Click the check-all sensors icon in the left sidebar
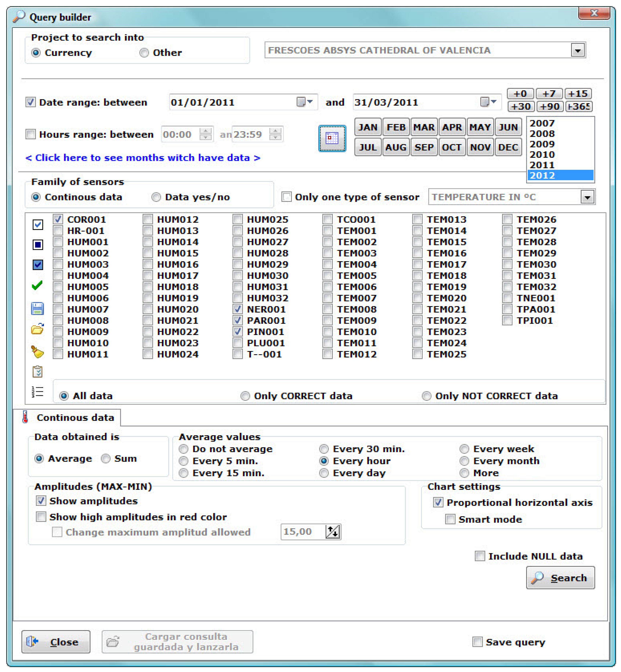Screen dimensions: 621x672 [38, 224]
